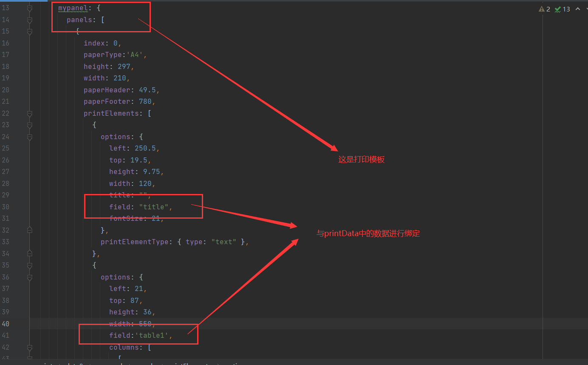Click the 'fontSize: 21,' line
The width and height of the screenshot is (588, 365).
point(136,218)
